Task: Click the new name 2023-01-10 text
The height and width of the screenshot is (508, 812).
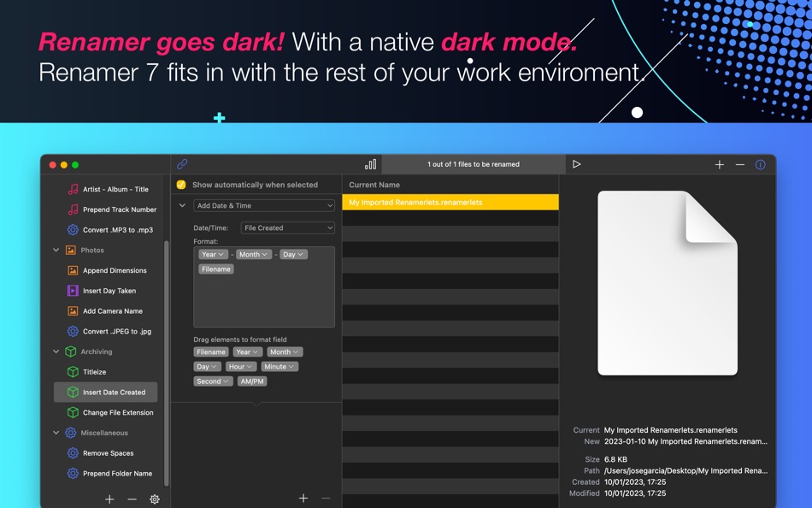Action: (x=685, y=441)
